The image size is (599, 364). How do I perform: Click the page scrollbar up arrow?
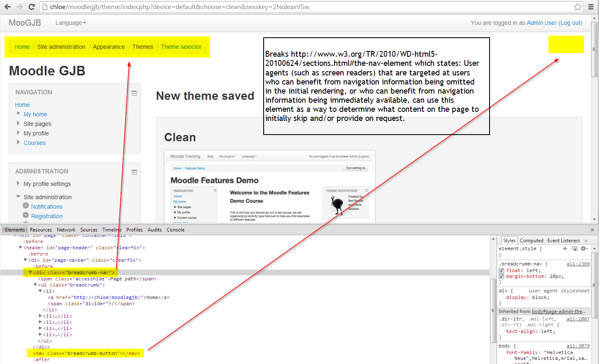(x=594, y=18)
